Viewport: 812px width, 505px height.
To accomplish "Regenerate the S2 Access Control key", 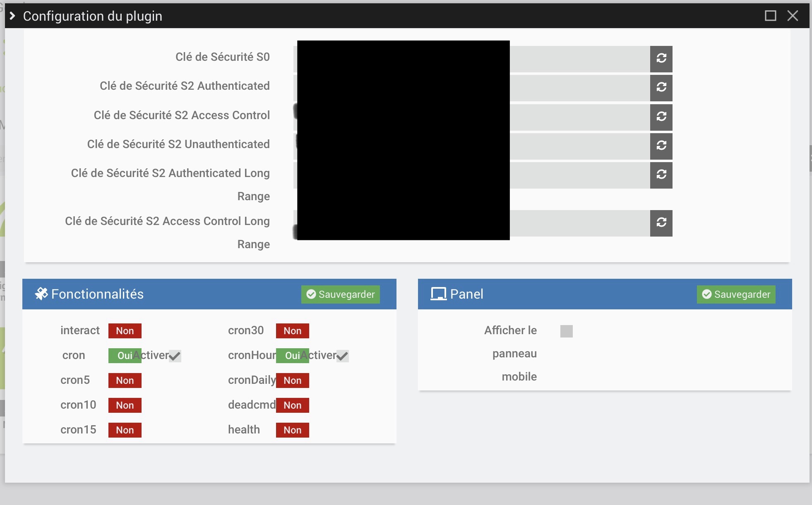I will 661,117.
